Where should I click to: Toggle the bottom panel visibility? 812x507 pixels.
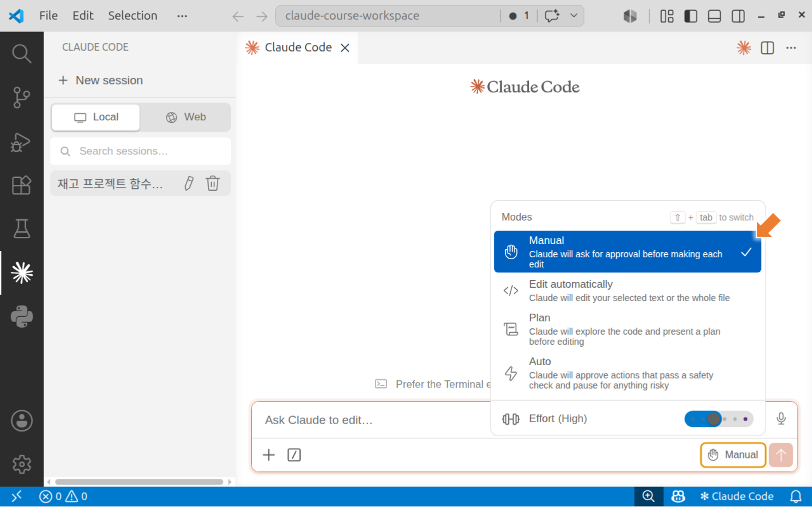(x=715, y=16)
